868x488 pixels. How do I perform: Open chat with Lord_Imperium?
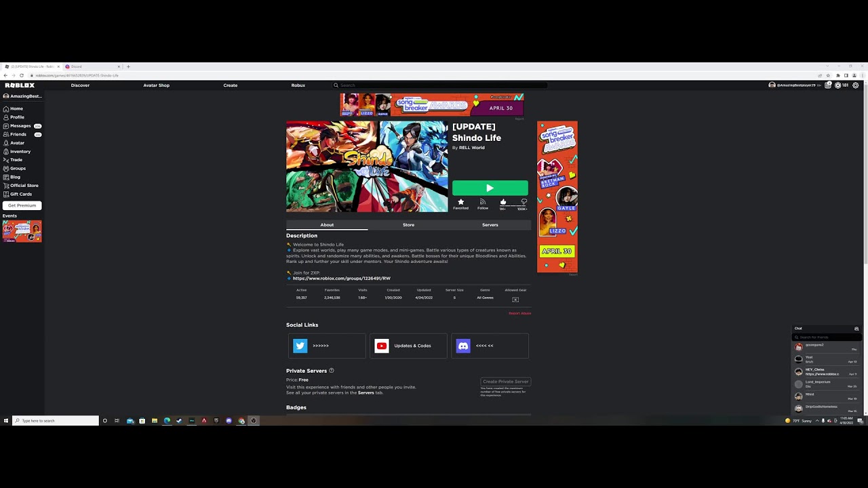[827, 384]
